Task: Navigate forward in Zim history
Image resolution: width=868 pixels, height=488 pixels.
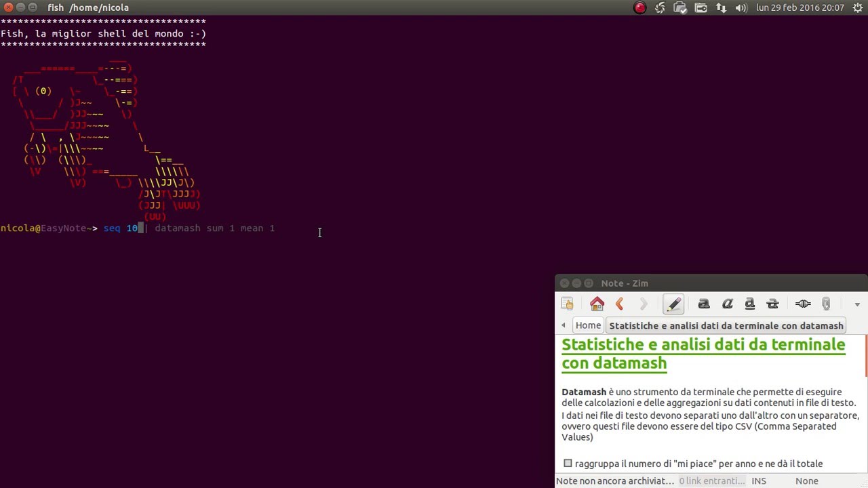Action: (x=644, y=304)
